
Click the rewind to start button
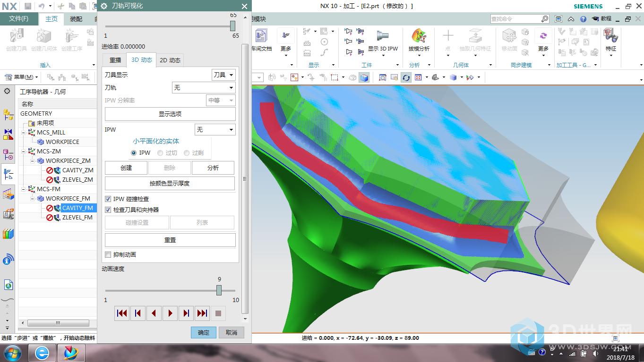coord(121,313)
